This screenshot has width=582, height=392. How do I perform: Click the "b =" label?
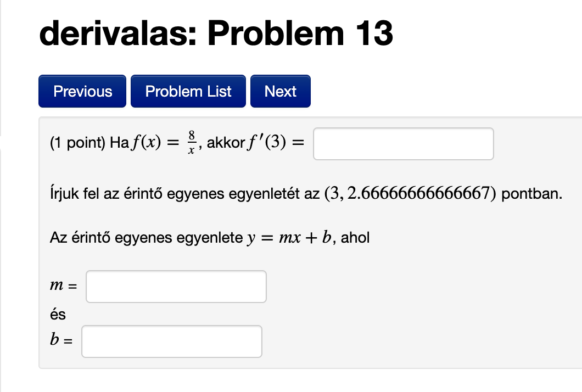coord(61,341)
